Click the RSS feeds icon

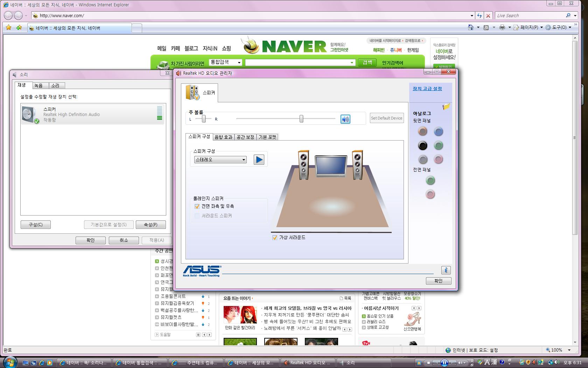point(486,27)
